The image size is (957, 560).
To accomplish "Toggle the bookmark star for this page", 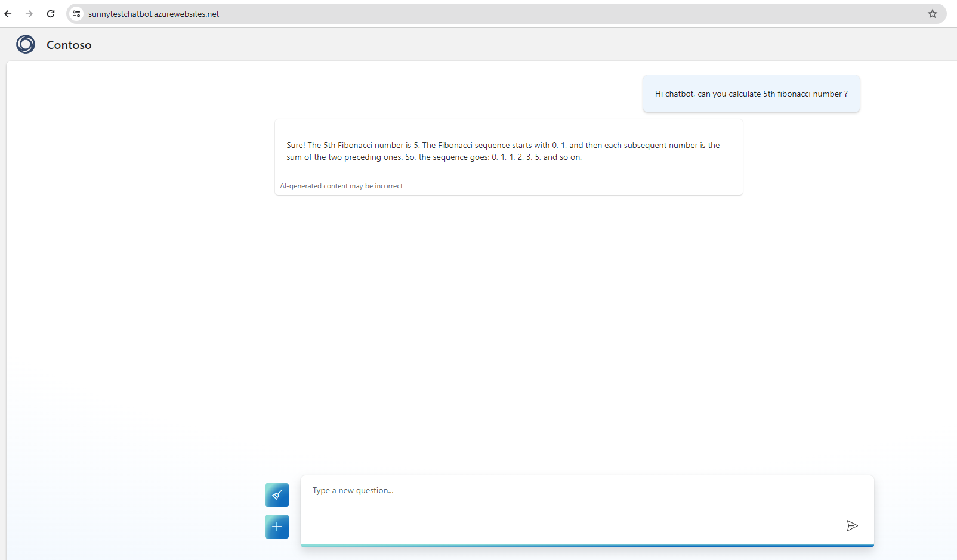I will (x=932, y=13).
